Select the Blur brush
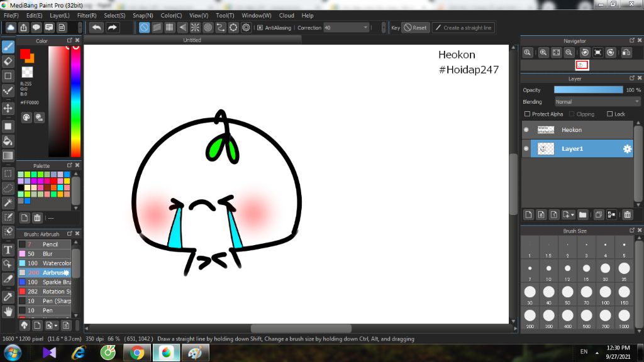Screen dimensions: 644x362 pos(45,254)
